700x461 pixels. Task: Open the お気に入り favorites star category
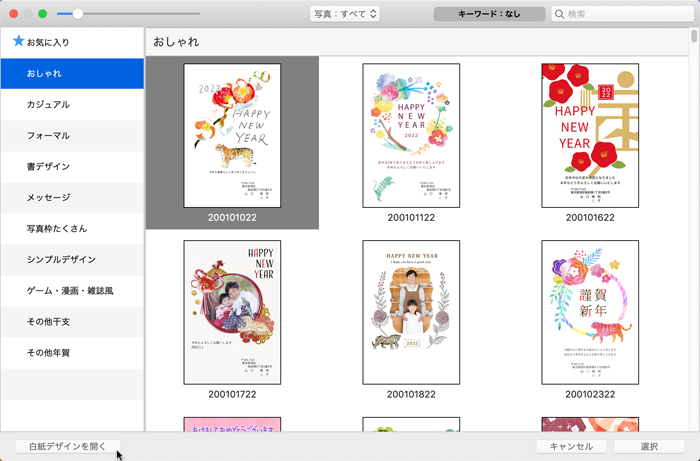tap(40, 42)
